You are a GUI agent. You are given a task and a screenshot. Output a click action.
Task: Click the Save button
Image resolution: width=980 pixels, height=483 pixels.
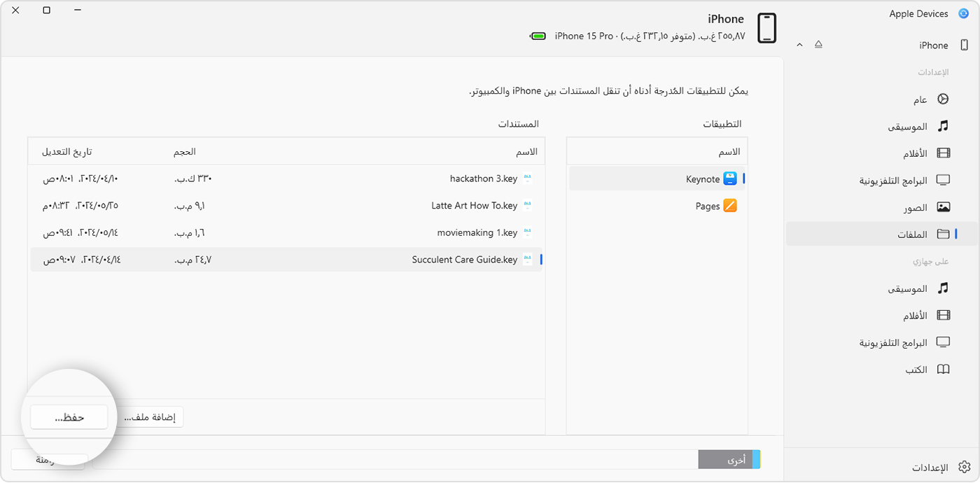tap(68, 416)
